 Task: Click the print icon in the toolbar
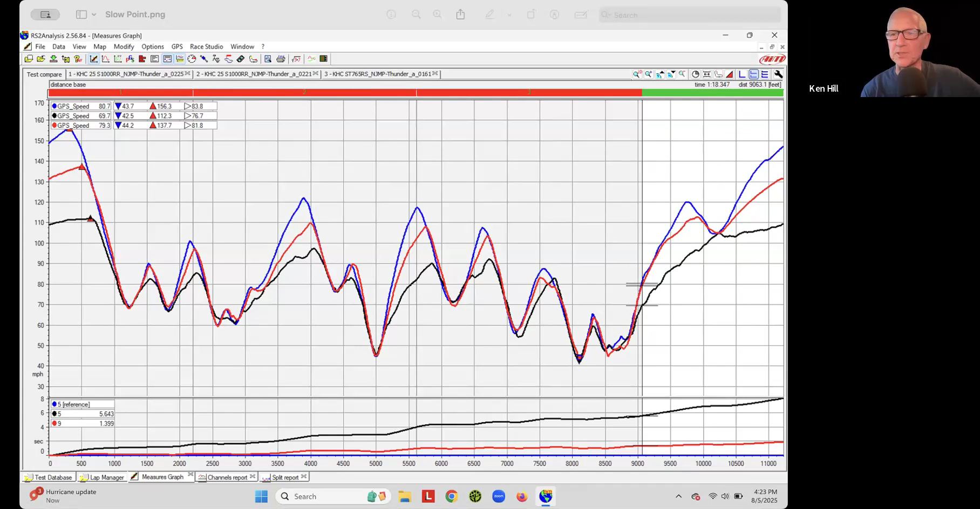pyautogui.click(x=281, y=59)
